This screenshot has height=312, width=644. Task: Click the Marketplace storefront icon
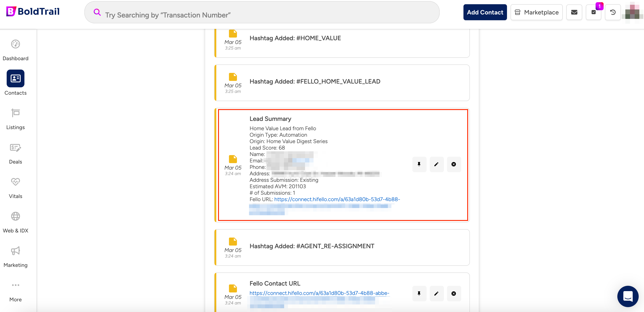pyautogui.click(x=517, y=12)
